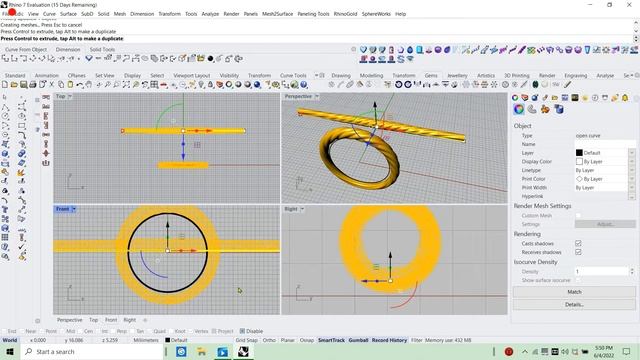Screen dimensions: 640x360
Task: Open the Top viewport title dropdown arrow
Action: click(70, 96)
